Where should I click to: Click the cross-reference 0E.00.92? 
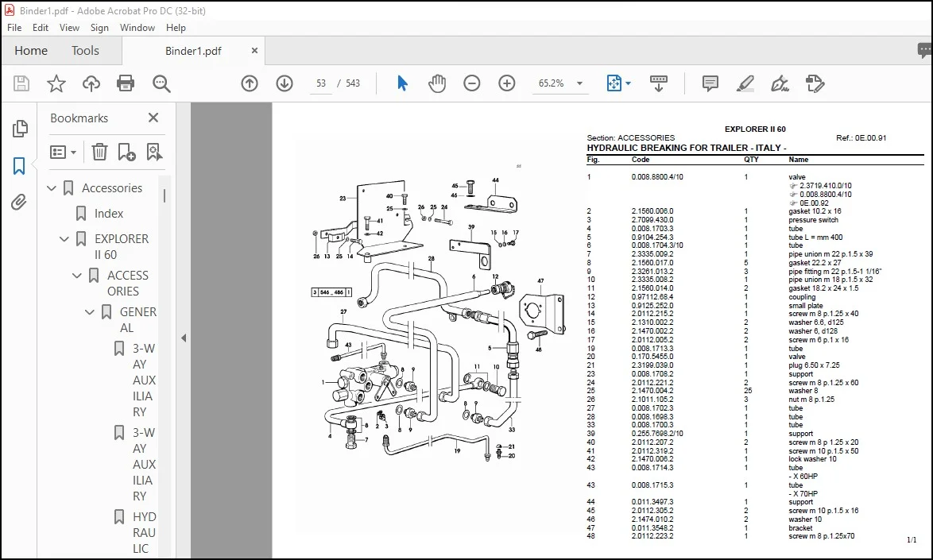coord(814,203)
